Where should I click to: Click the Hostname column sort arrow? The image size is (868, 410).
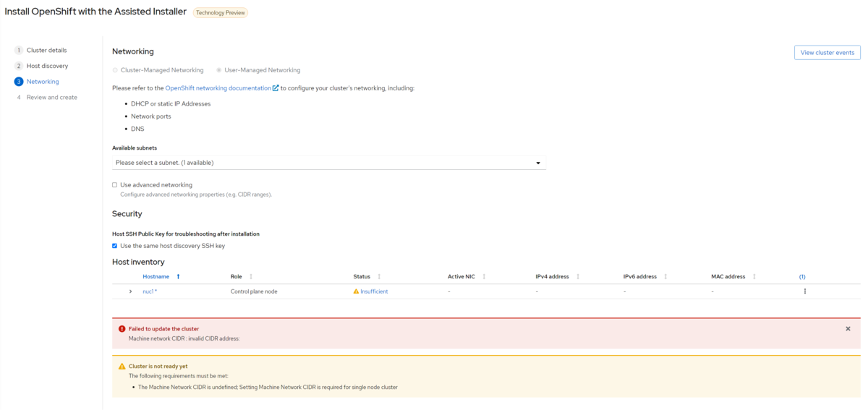pyautogui.click(x=179, y=276)
